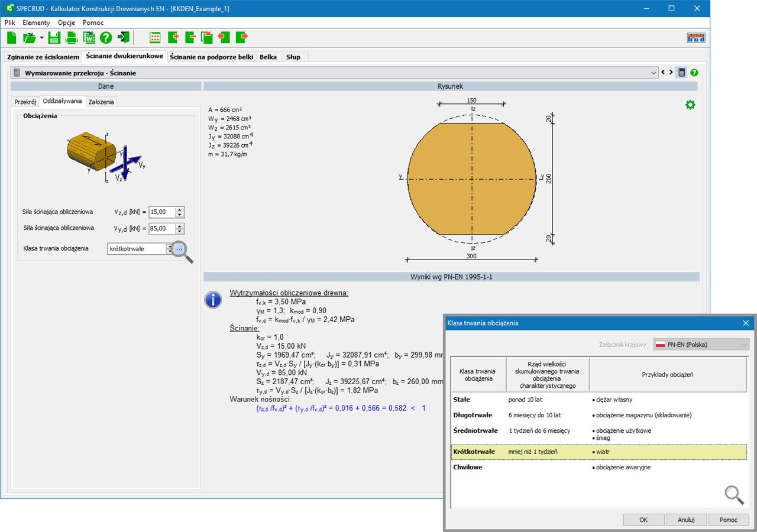The image size is (757, 532).
Task: Click the printer icon in toolbar
Action: (x=72, y=38)
